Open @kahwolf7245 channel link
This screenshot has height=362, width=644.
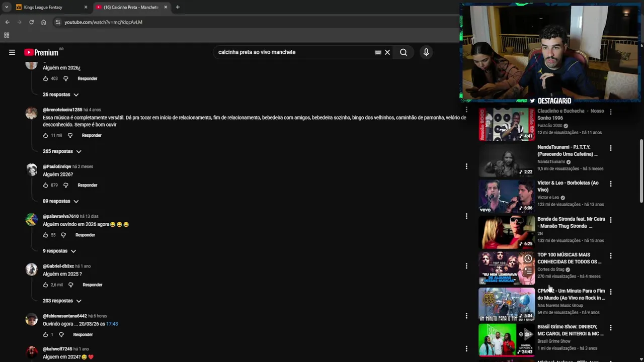[57, 349]
